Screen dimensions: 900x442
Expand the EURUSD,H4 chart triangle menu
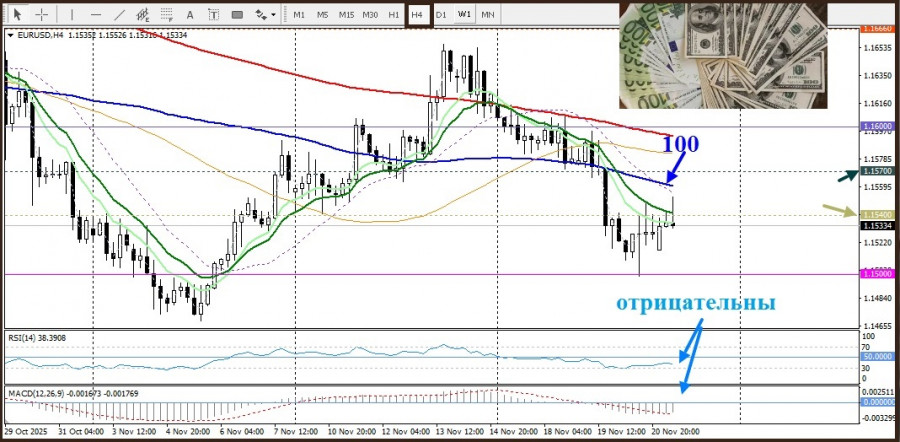10,35
